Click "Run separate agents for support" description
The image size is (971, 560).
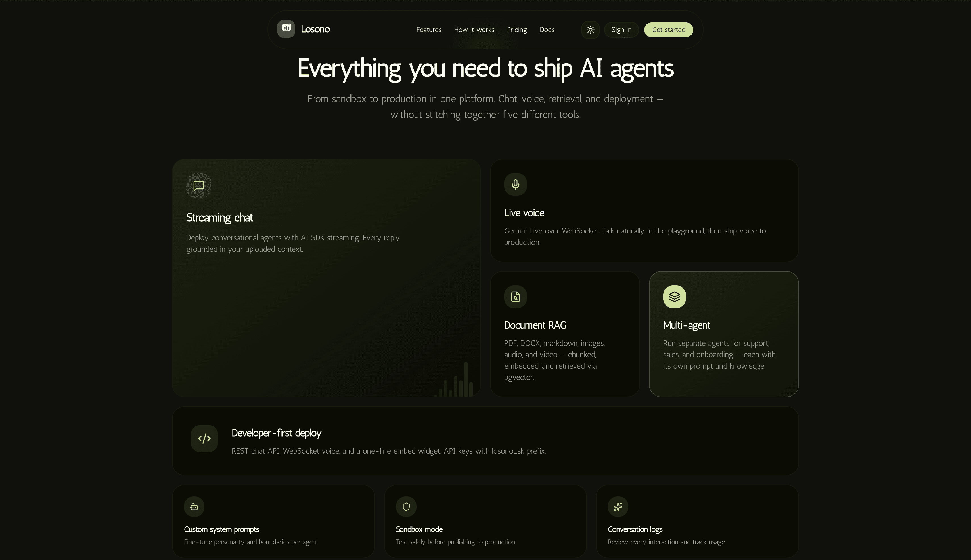pyautogui.click(x=719, y=355)
